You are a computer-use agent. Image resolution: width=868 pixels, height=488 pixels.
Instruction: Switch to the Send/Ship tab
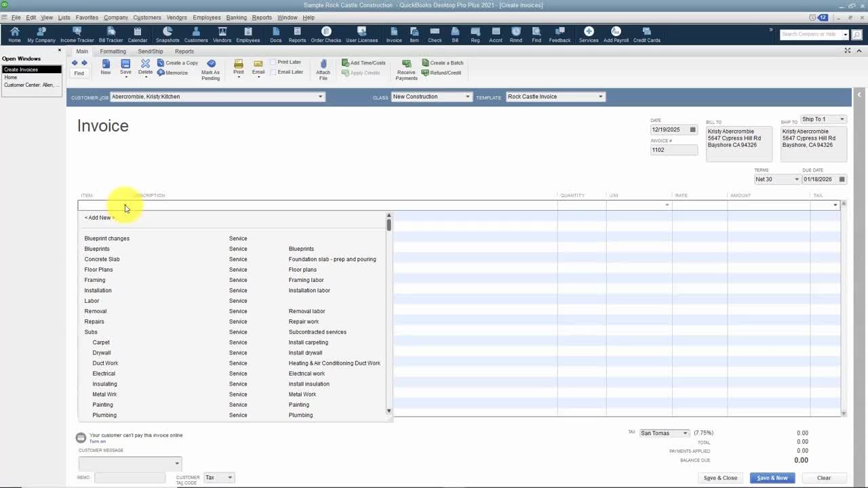pyautogui.click(x=151, y=52)
